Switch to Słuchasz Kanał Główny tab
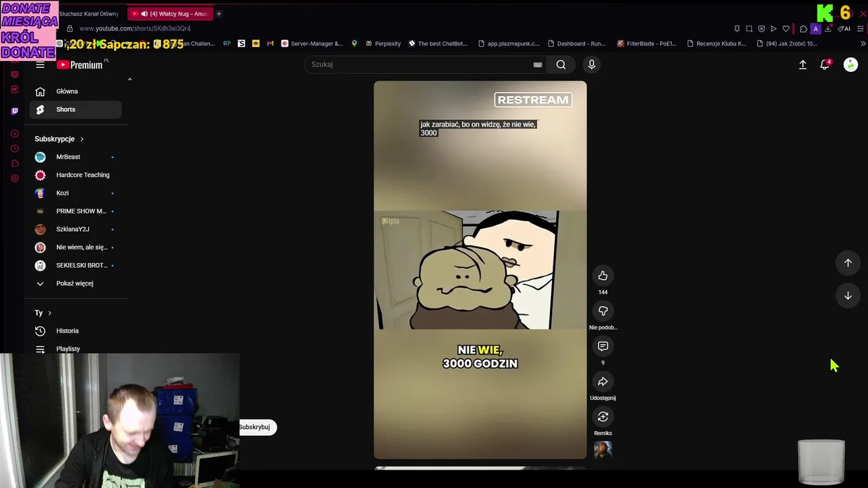The height and width of the screenshot is (488, 868). point(88,14)
